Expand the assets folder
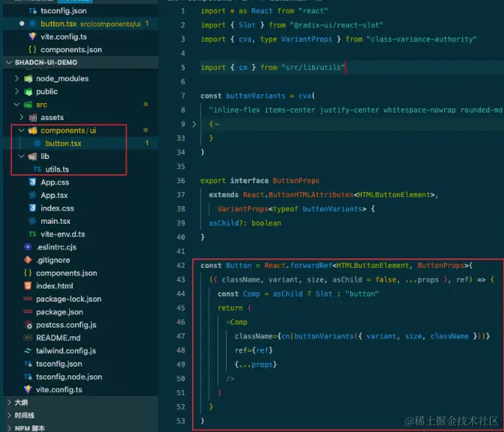 point(21,117)
